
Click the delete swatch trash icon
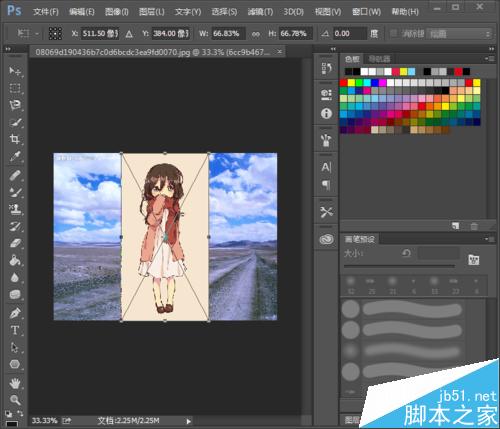474,226
